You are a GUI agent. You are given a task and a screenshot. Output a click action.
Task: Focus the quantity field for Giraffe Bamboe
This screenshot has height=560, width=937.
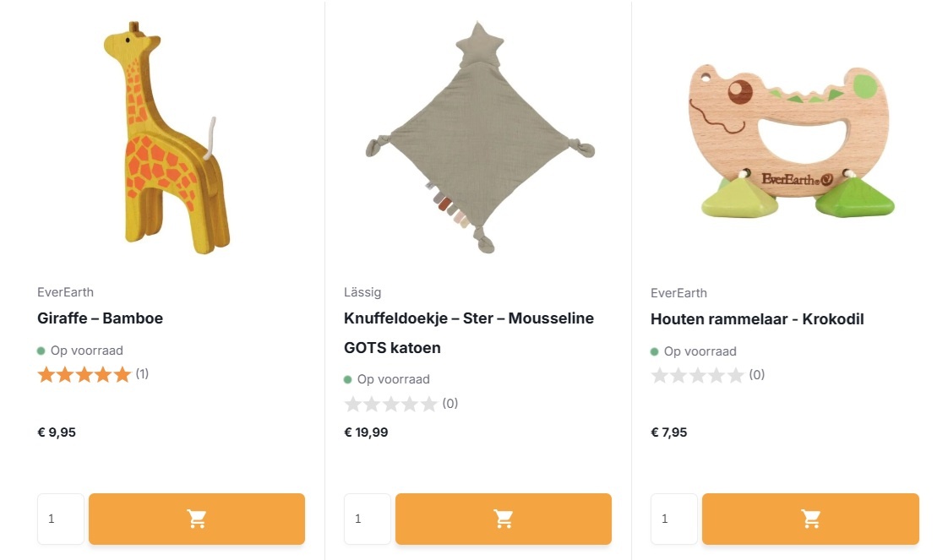coord(61,519)
